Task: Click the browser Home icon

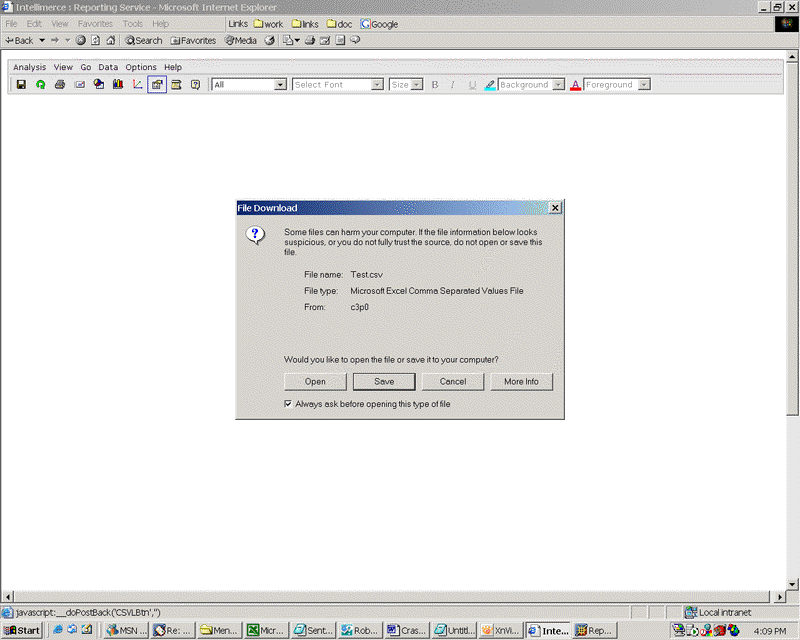Action: (111, 40)
